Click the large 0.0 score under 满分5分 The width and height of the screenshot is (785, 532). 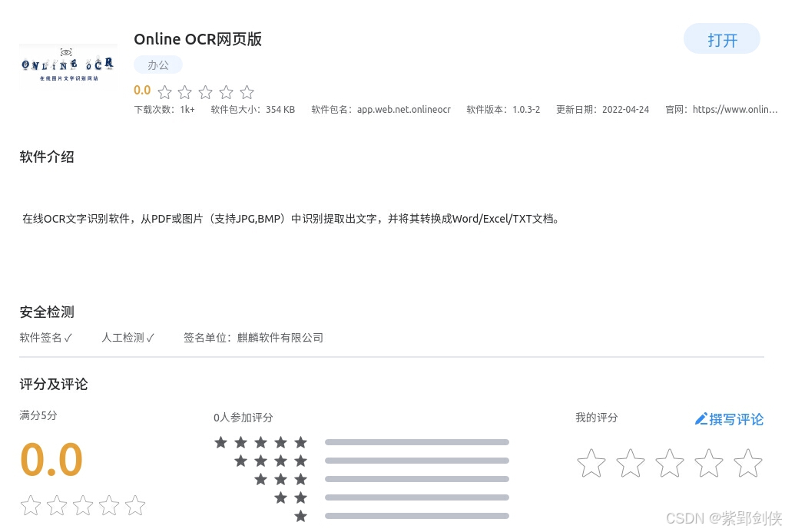(51, 459)
